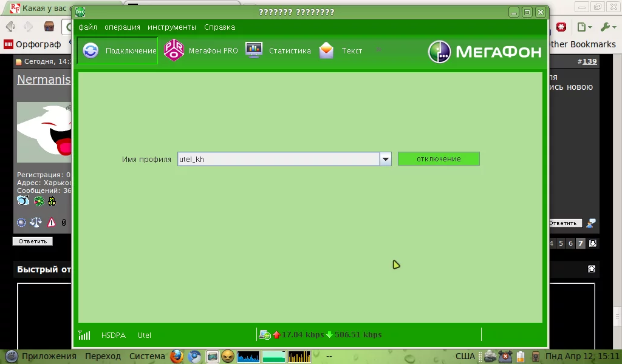Click the utel_kh profile name field
Screen dimensions: 622x364
click(278, 159)
